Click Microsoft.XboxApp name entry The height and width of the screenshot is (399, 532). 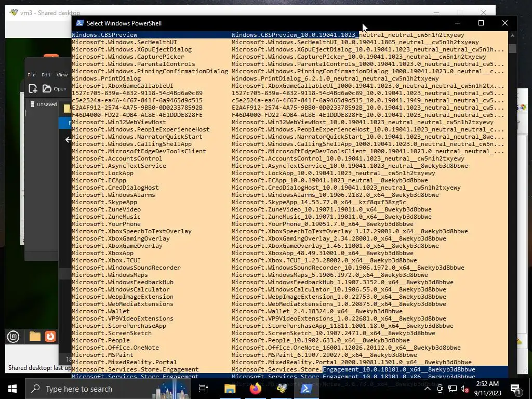tap(102, 253)
